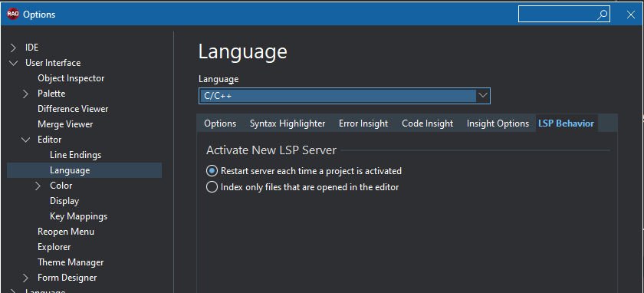Expand the Palette tree node
The width and height of the screenshot is (644, 293).
(x=26, y=94)
